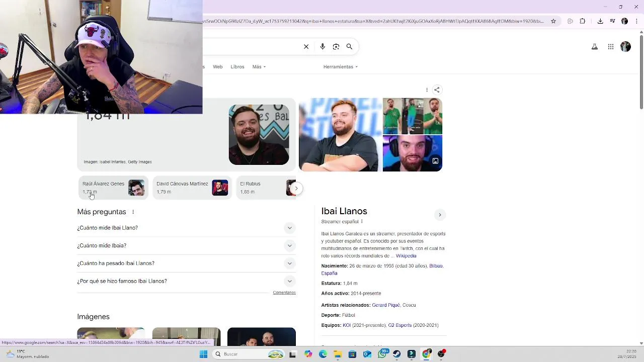Screen dimensions: 644x362
Task: Open Herramientas dropdown
Action: (x=341, y=67)
